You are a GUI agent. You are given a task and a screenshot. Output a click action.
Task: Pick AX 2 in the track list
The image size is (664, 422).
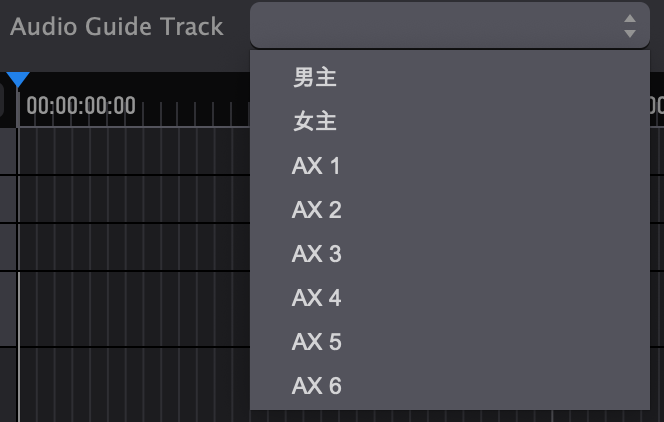(450, 210)
